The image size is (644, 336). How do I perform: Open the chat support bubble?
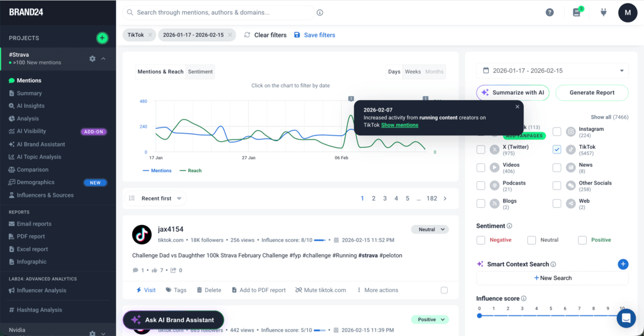coord(625,318)
